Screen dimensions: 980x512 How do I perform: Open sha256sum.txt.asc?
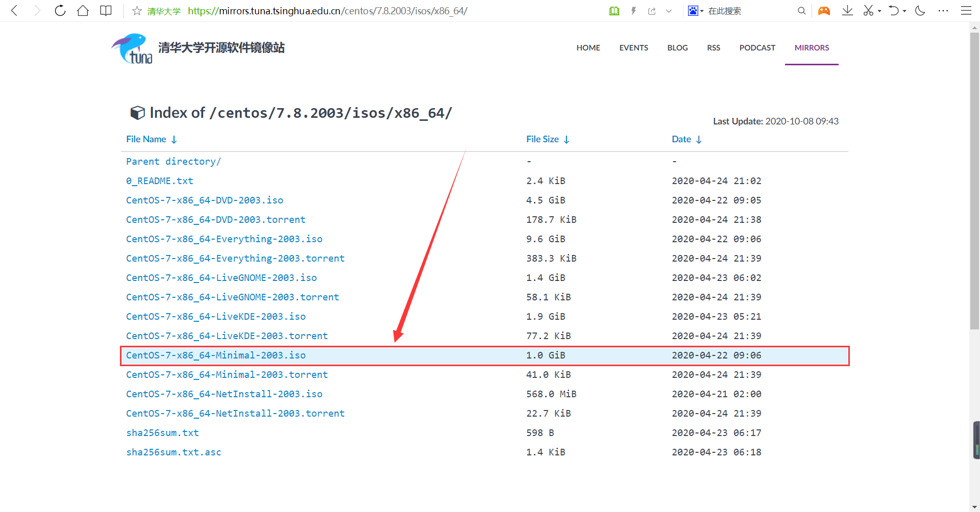pyautogui.click(x=174, y=452)
